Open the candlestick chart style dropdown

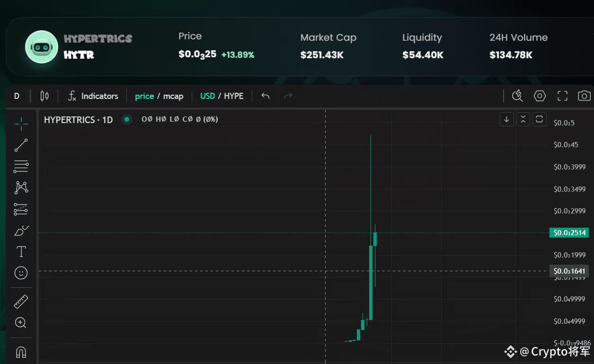[44, 96]
